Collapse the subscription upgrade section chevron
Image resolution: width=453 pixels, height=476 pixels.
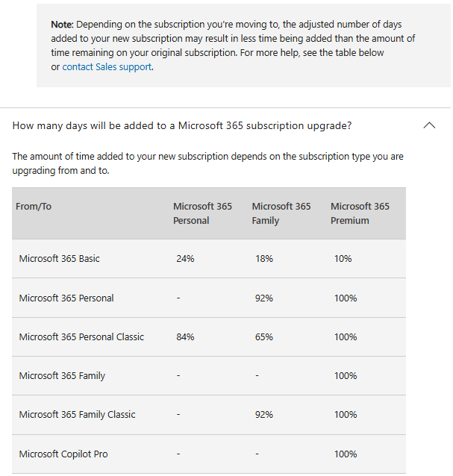(x=429, y=125)
